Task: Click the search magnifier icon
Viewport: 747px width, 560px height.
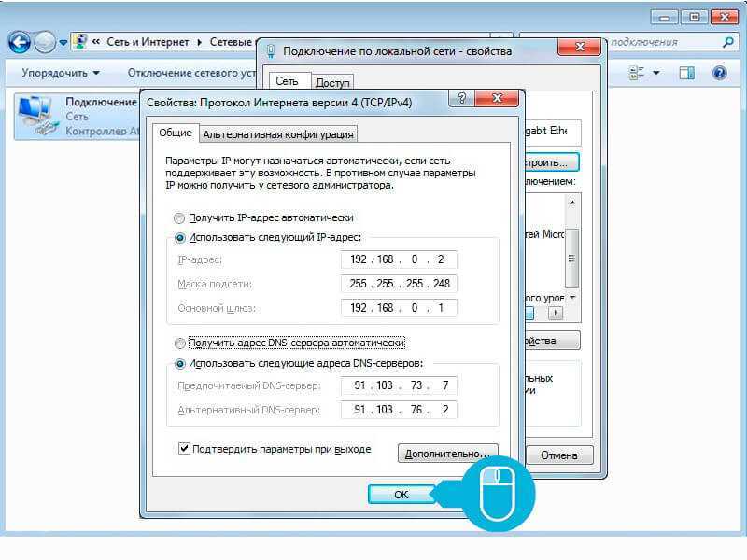Action: tap(727, 42)
